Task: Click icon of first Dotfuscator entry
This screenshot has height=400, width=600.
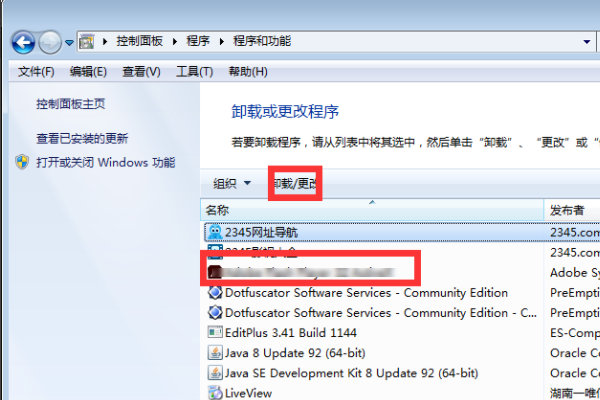Action: point(215,293)
